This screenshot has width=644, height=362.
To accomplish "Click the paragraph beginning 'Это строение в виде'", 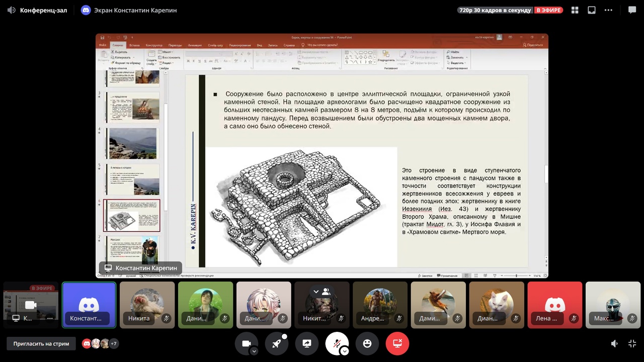I will (x=461, y=201).
